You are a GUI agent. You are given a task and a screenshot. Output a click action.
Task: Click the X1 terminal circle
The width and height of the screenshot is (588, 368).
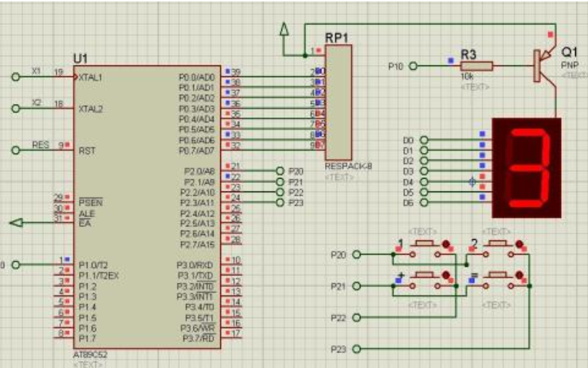[16, 77]
